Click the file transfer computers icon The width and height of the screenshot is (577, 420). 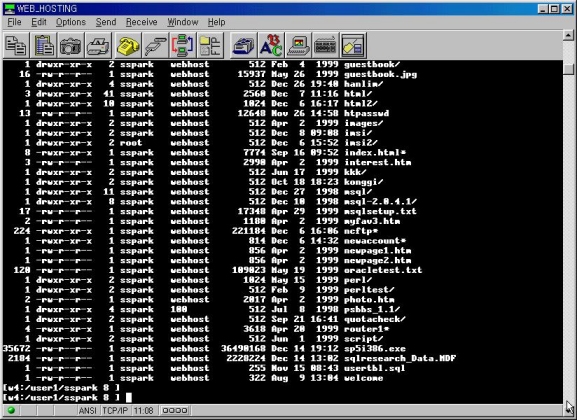pyautogui.click(x=183, y=45)
